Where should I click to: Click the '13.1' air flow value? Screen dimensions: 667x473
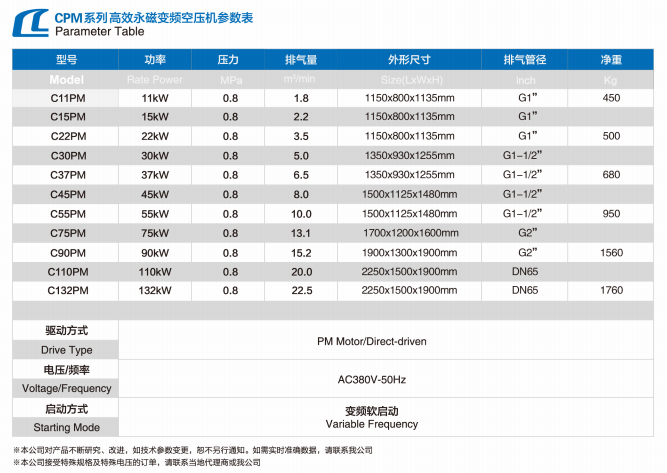point(301,233)
